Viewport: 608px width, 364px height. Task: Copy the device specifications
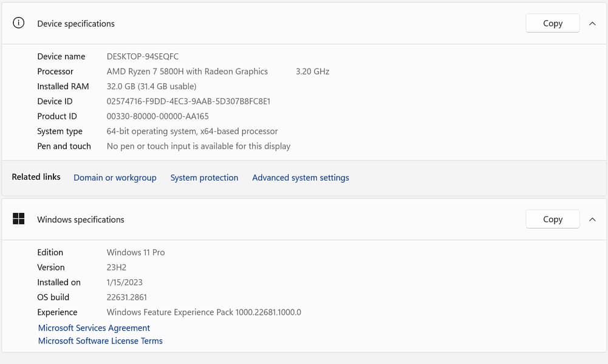(x=552, y=23)
